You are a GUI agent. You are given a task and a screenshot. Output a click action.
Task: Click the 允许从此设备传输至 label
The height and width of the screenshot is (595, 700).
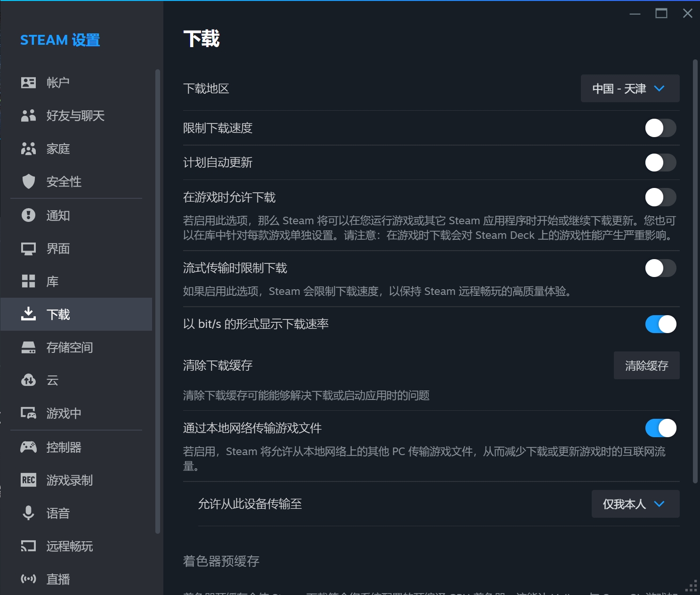[x=250, y=504]
